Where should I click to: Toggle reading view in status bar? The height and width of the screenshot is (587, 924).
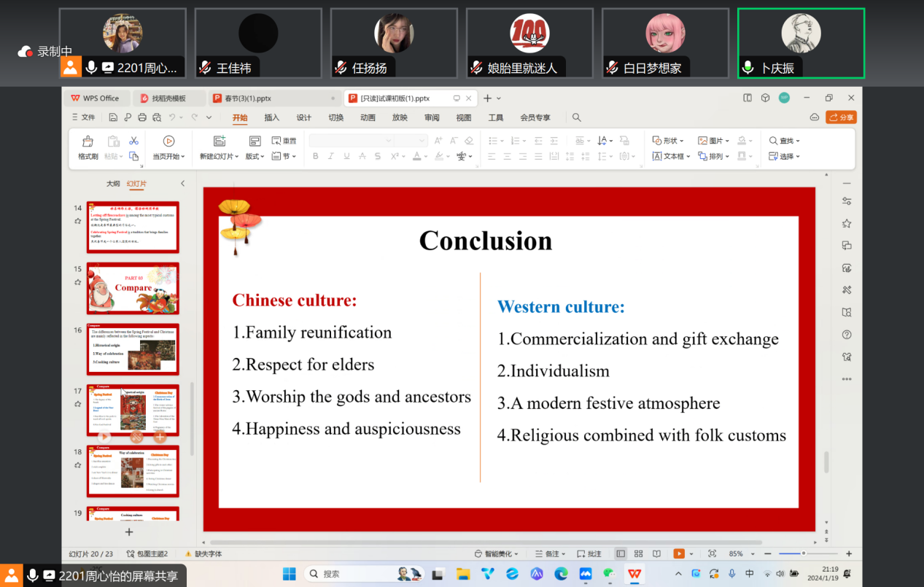tap(656, 553)
